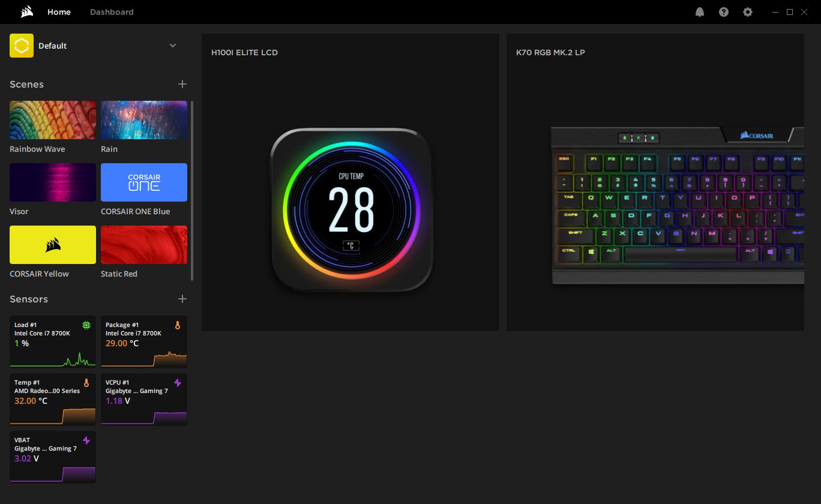Select the VBAT sensor graph
The width and height of the screenshot is (821, 504).
[x=53, y=474]
